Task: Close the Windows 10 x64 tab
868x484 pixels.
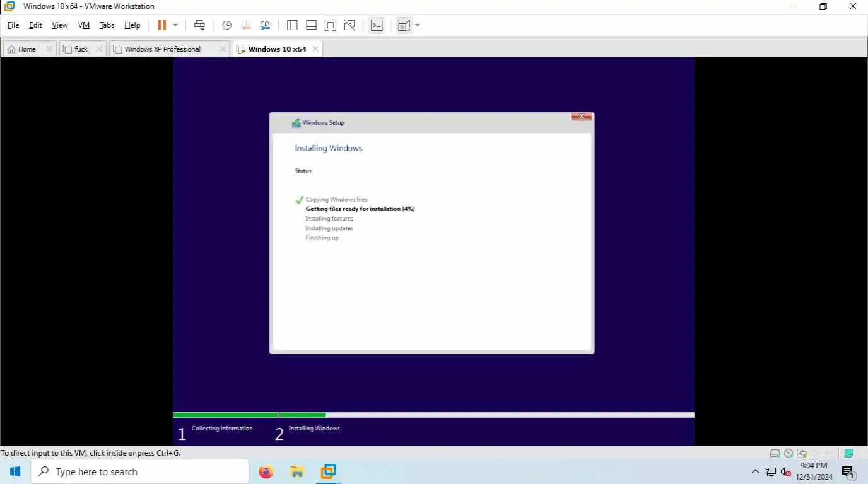Action: 315,49
